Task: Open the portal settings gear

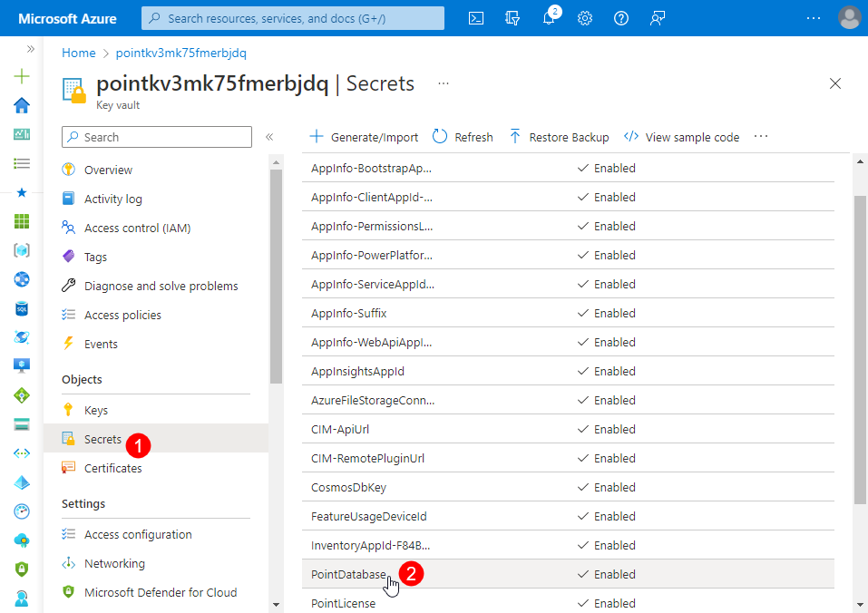Action: pyautogui.click(x=585, y=18)
